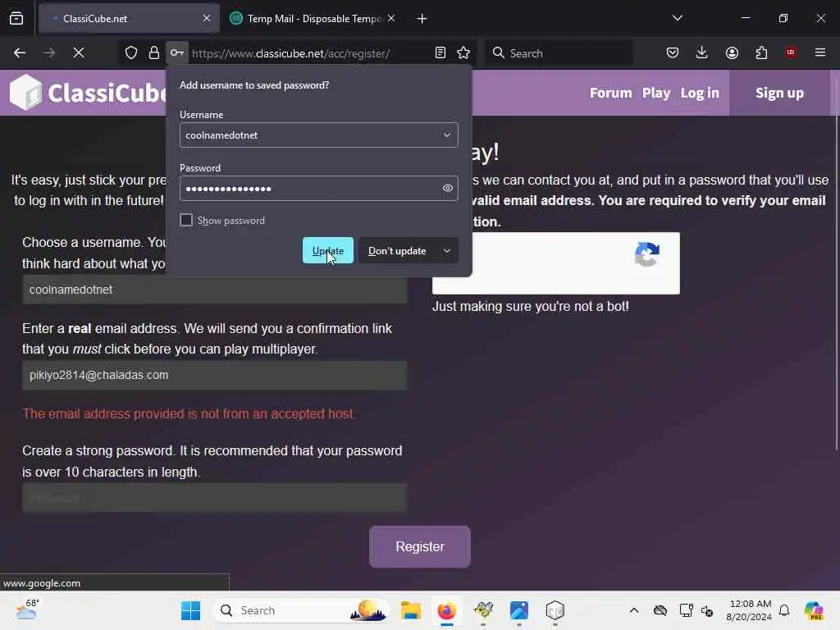Screen dimensions: 840x630
Task: Open notification bell in system tray
Action: pos(784,610)
